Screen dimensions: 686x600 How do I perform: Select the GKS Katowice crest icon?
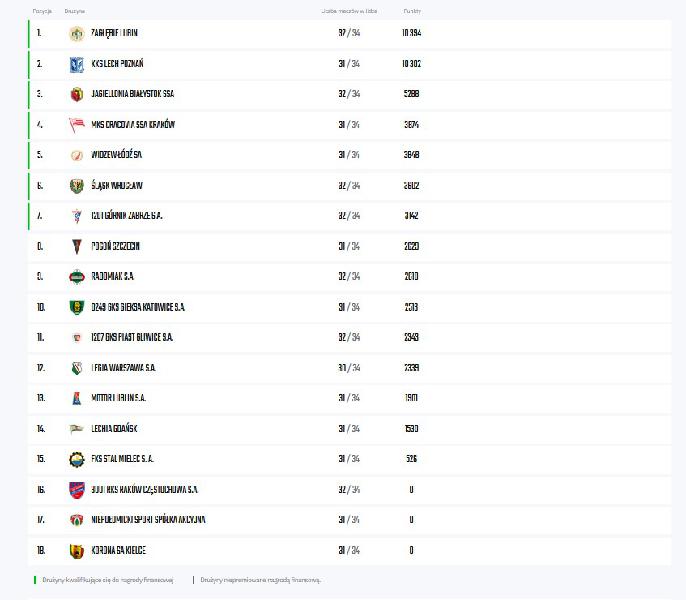click(76, 307)
